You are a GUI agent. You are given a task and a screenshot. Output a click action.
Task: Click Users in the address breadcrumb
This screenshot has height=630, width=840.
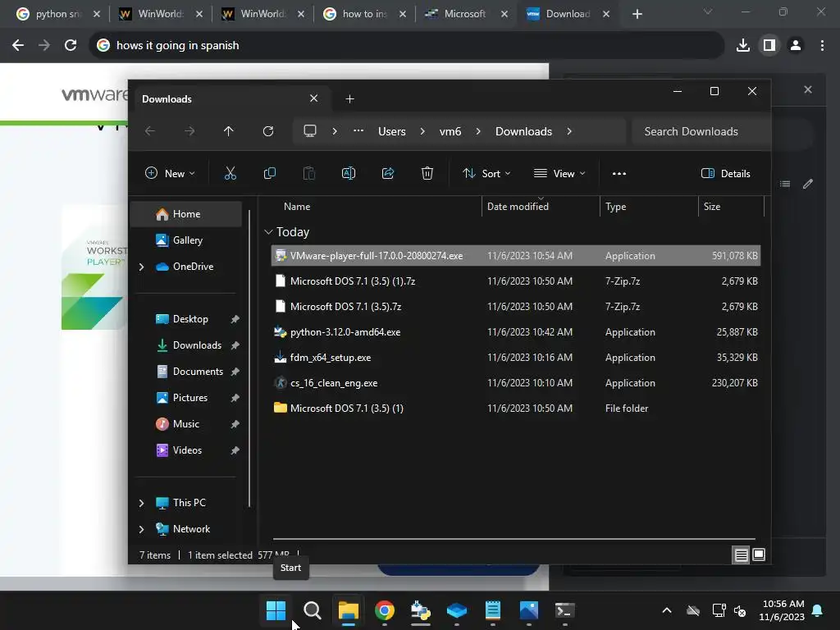tap(391, 131)
